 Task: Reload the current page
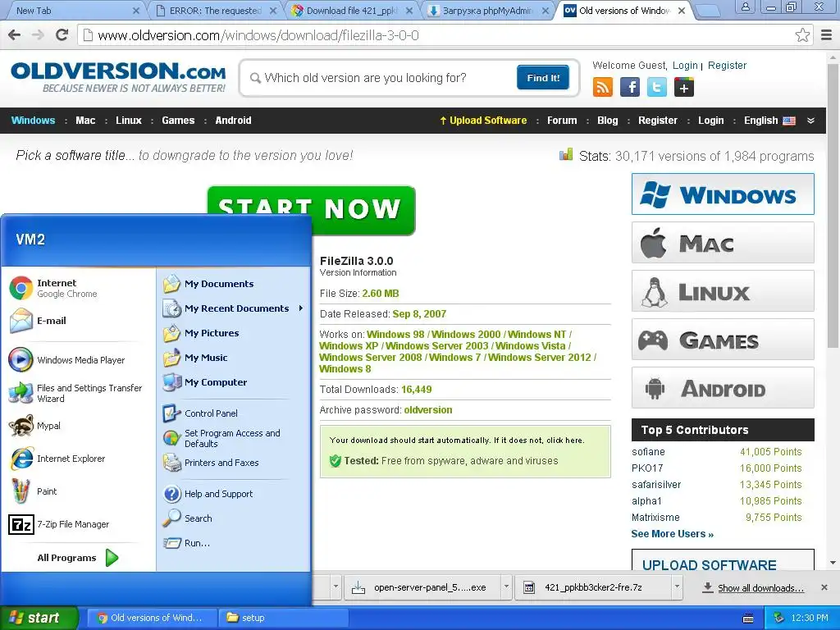click(x=62, y=35)
